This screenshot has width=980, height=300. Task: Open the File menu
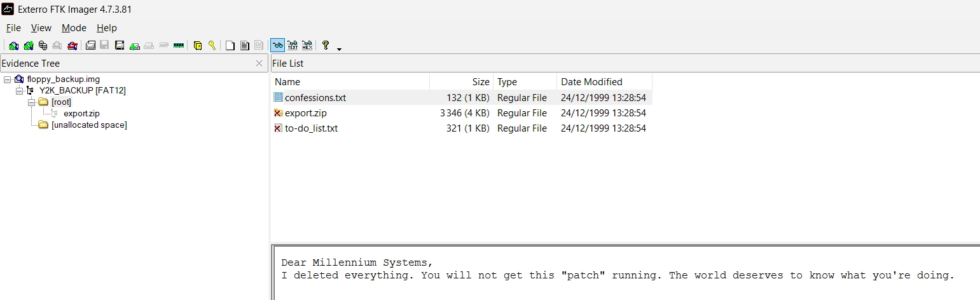pos(13,28)
